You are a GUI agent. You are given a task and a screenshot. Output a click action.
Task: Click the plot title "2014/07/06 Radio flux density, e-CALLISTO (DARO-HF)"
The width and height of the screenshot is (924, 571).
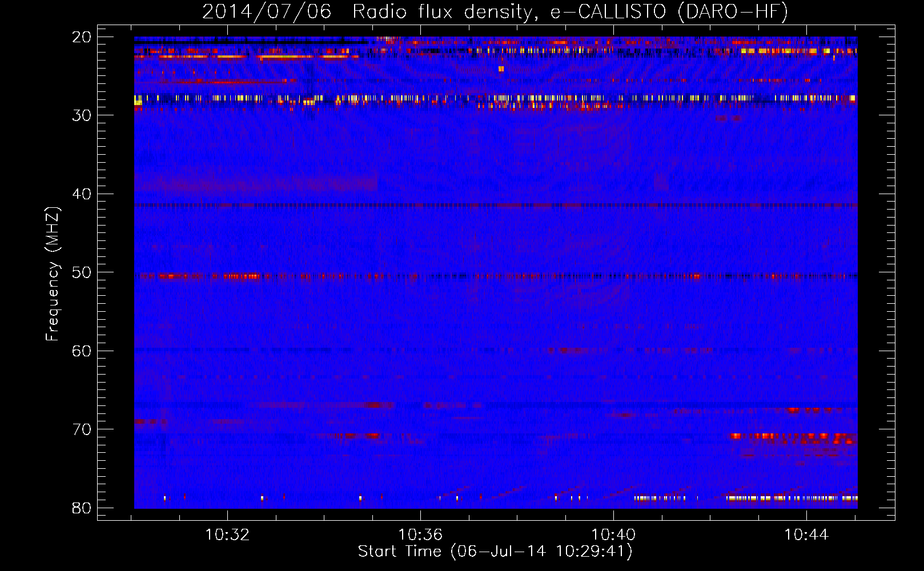[x=495, y=11]
